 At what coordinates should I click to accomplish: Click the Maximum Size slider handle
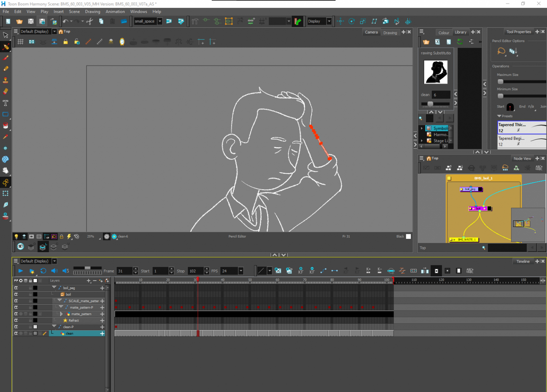pyautogui.click(x=500, y=81)
